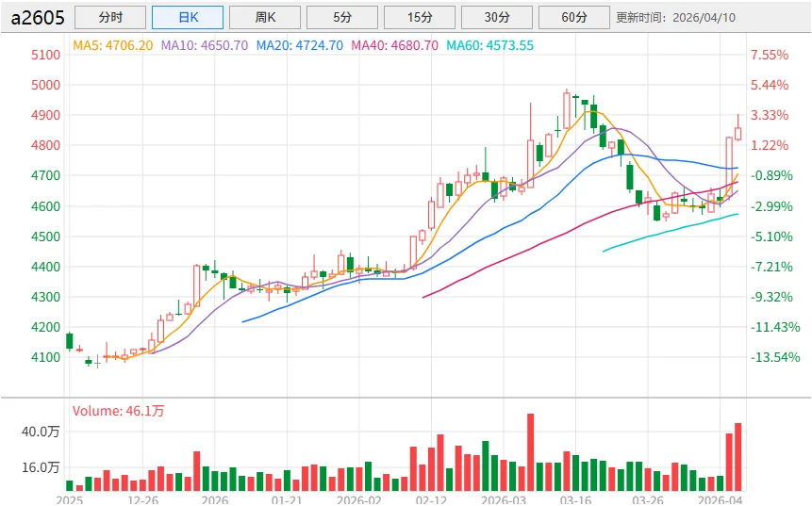Click the 4400 price axis label
Screen dimensions: 812x506
45,267
